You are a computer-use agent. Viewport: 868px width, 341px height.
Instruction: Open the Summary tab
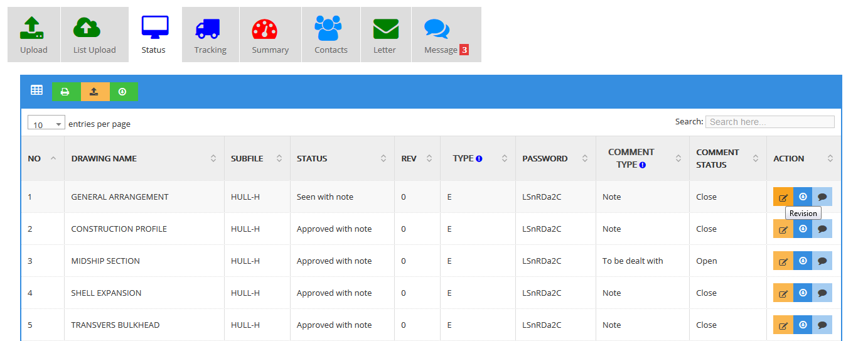coord(270,35)
